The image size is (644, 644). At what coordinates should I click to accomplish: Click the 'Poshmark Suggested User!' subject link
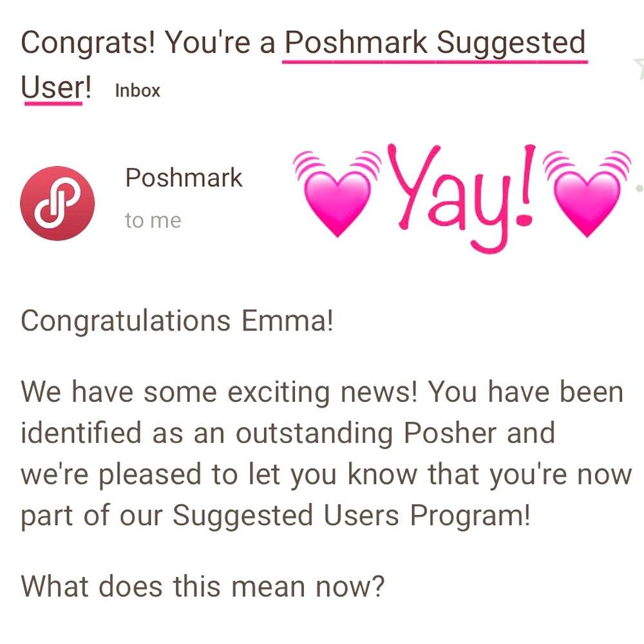tap(435, 42)
